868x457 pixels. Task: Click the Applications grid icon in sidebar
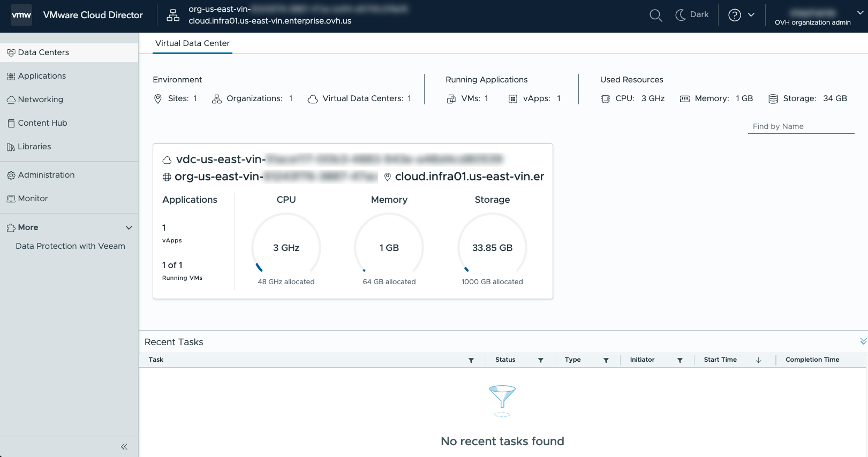11,77
